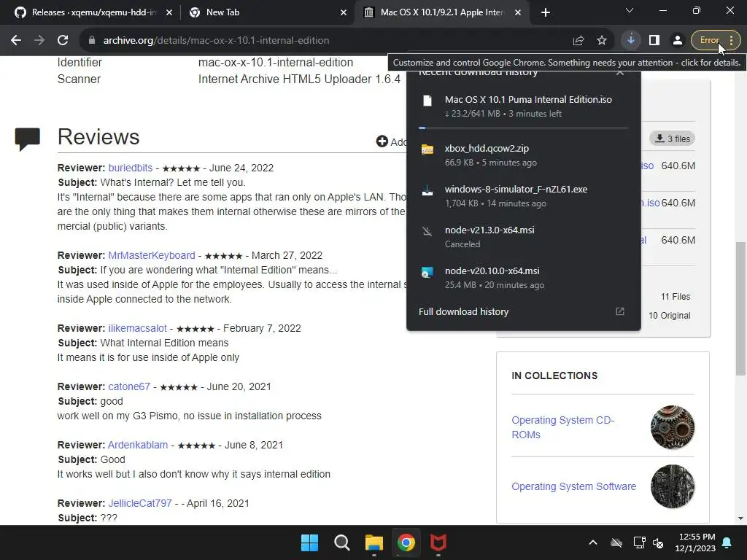Select the Mac OS X 10.1/9.2.1 Apple tab
Viewport: 747px width, 560px height.
pos(441,12)
